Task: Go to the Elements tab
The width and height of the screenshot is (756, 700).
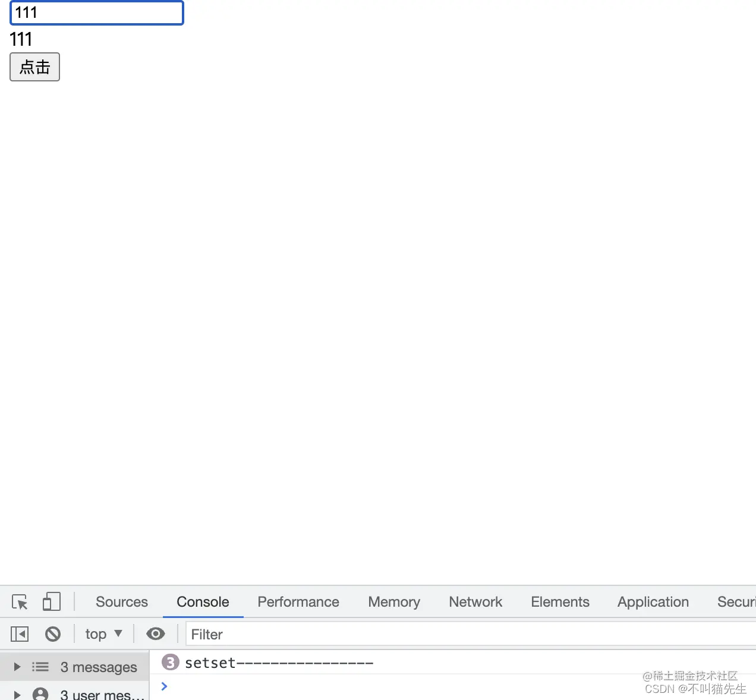Action: [560, 602]
